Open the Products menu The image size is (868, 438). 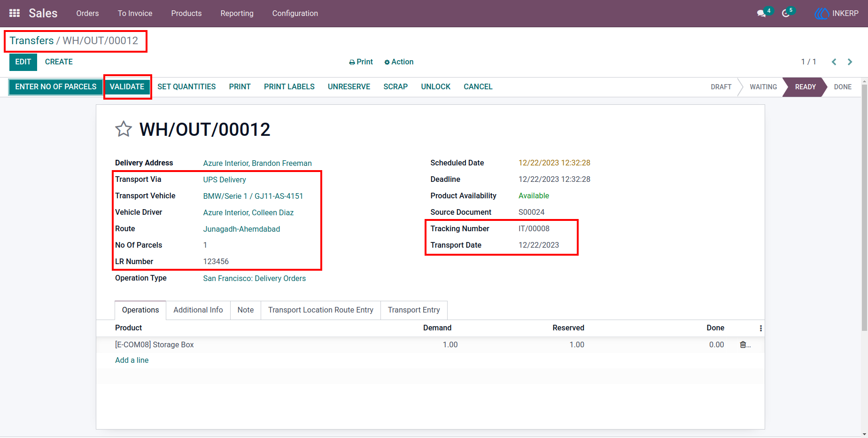coord(186,13)
